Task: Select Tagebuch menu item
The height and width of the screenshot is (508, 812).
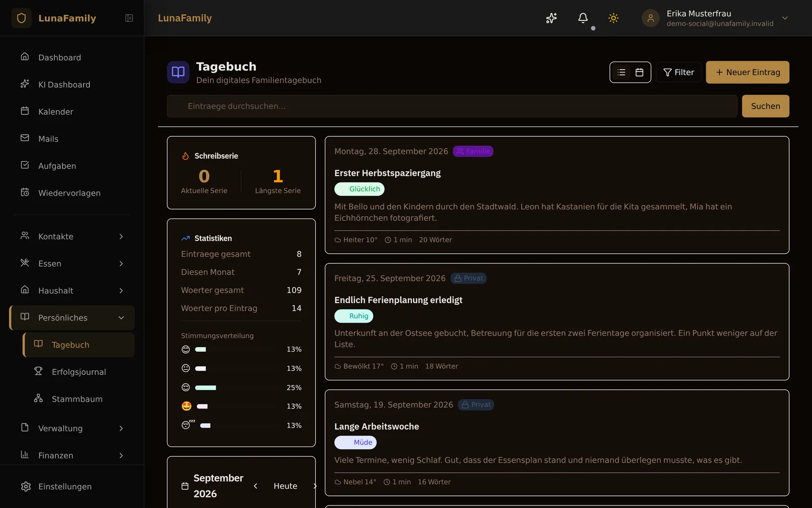Action: click(79, 345)
